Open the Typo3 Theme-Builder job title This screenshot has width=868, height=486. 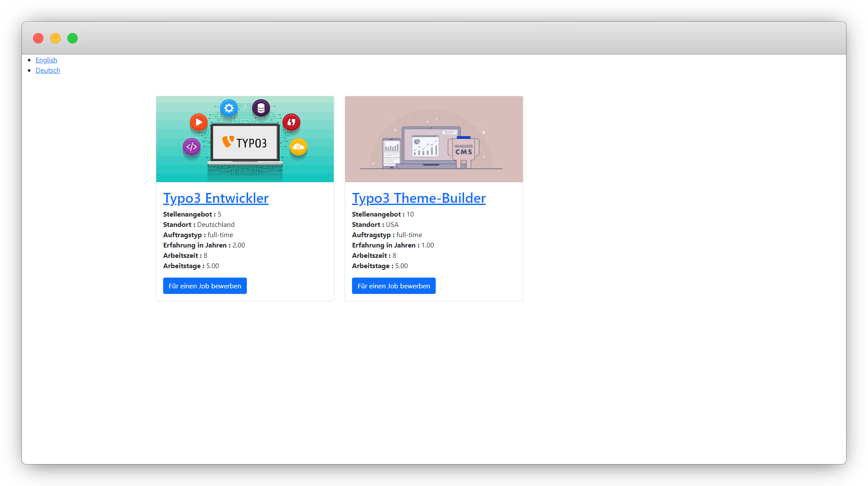[419, 198]
